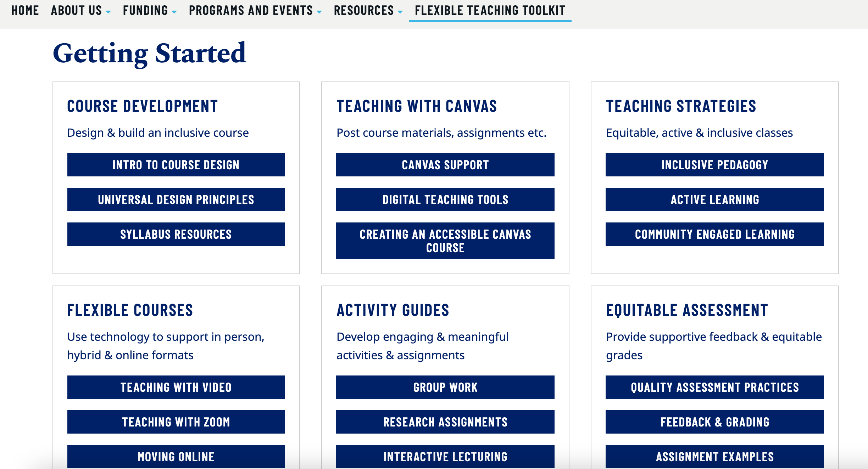The image size is (868, 469).
Task: Expand the About Us dropdown menu
Action: [80, 11]
